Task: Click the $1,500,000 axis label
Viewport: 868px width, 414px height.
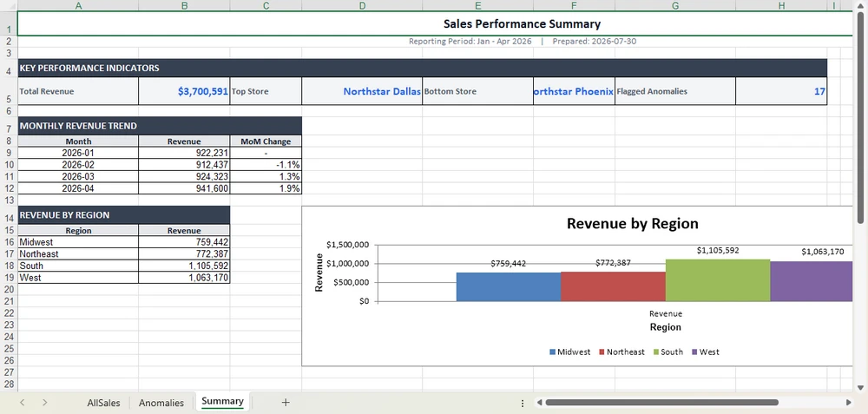Action: (x=348, y=245)
